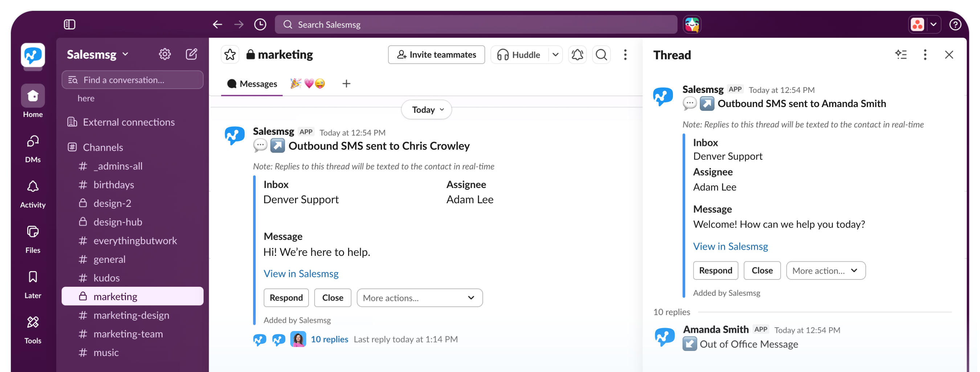Click the replier avatar photo thumbnail
The width and height of the screenshot is (980, 372).
coord(298,339)
